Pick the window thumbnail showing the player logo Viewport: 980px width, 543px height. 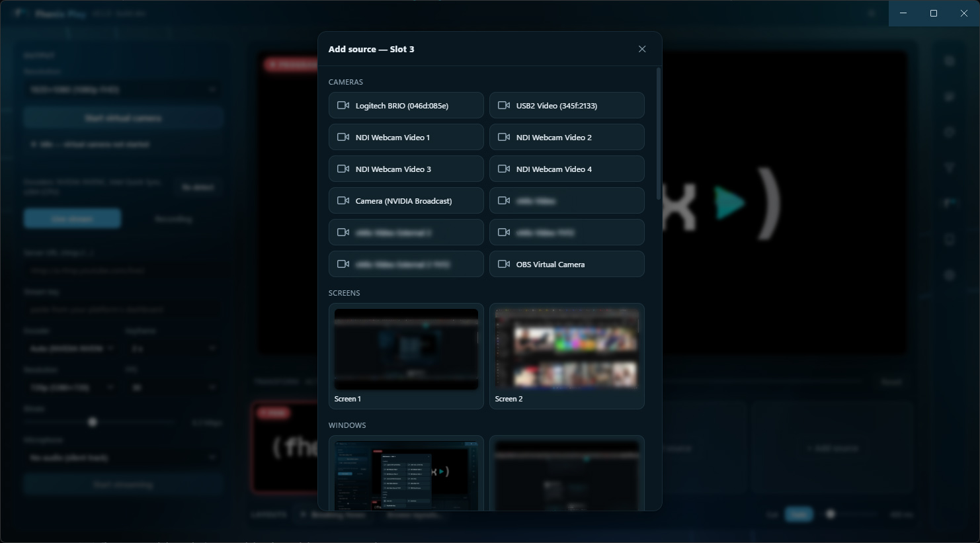(x=406, y=473)
